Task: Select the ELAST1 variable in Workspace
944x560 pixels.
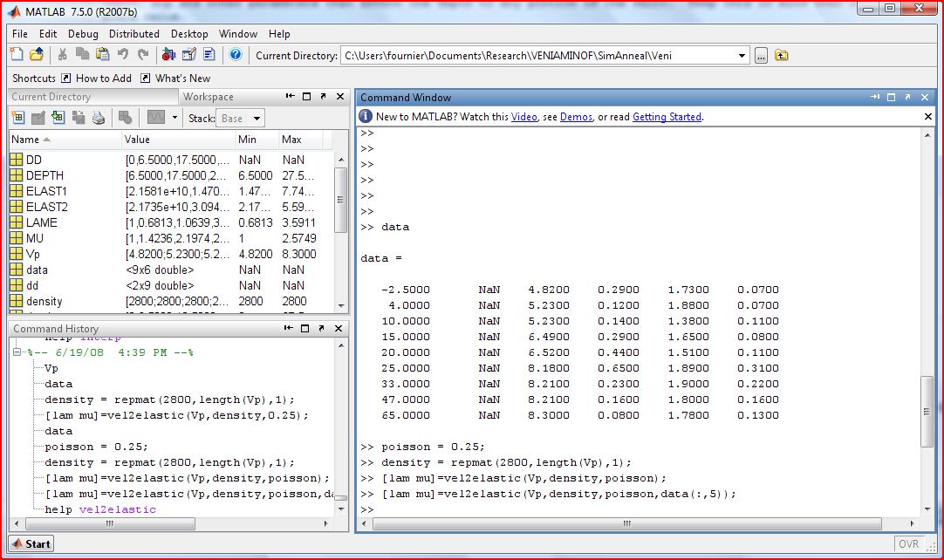Action: 46,191
